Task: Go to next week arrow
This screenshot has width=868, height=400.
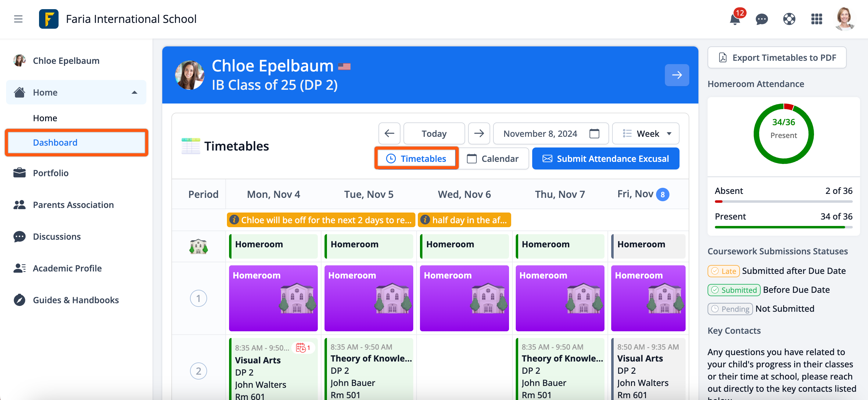Action: click(x=479, y=133)
